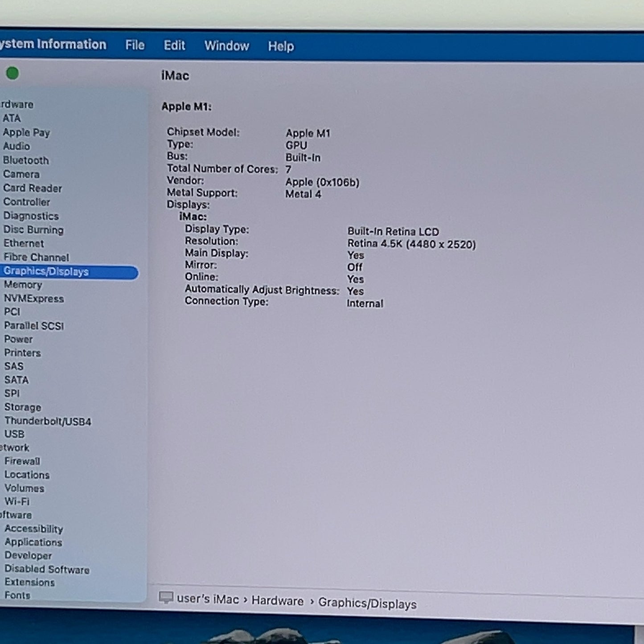The width and height of the screenshot is (644, 644).
Task: Select Audio in the sidebar
Action: tap(16, 146)
